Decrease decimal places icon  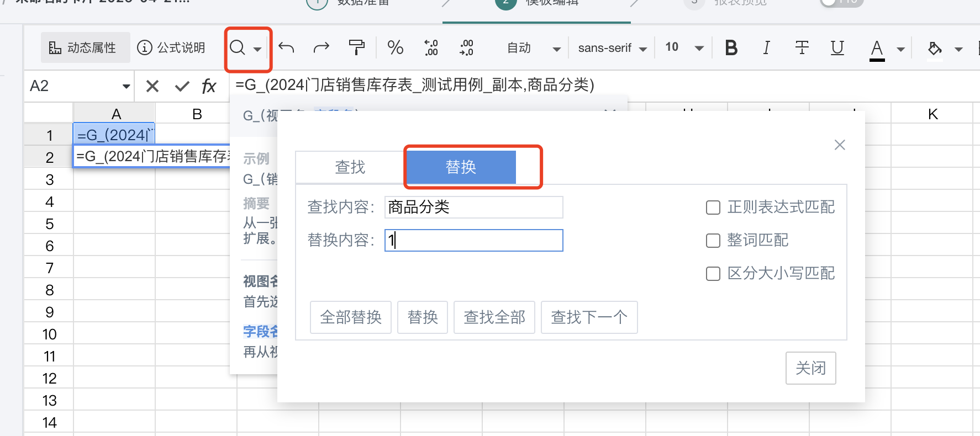pos(431,47)
